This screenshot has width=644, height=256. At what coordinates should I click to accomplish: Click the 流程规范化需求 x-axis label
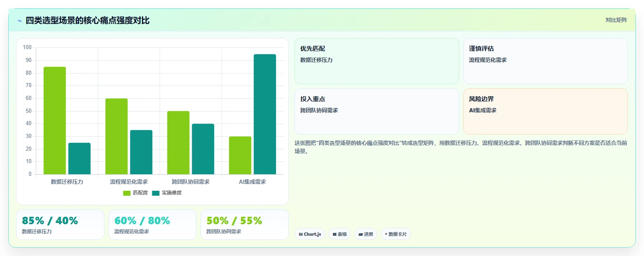tap(129, 182)
